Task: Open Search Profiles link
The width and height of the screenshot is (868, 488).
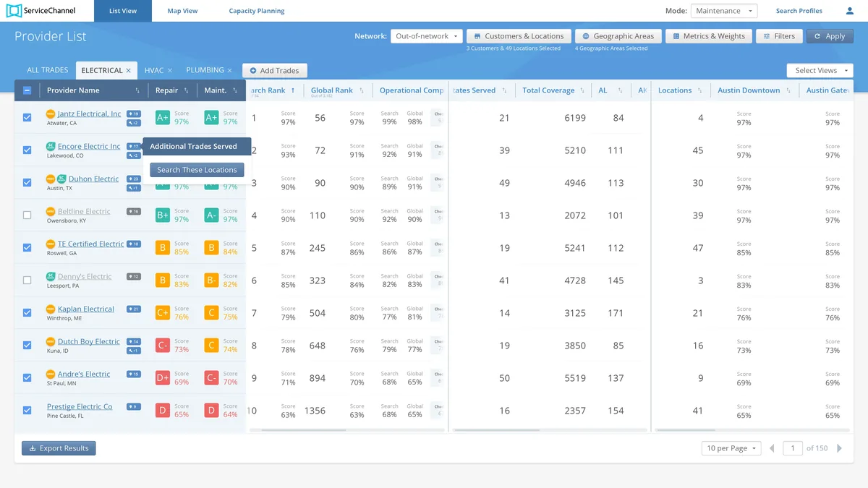Action: click(x=799, y=11)
